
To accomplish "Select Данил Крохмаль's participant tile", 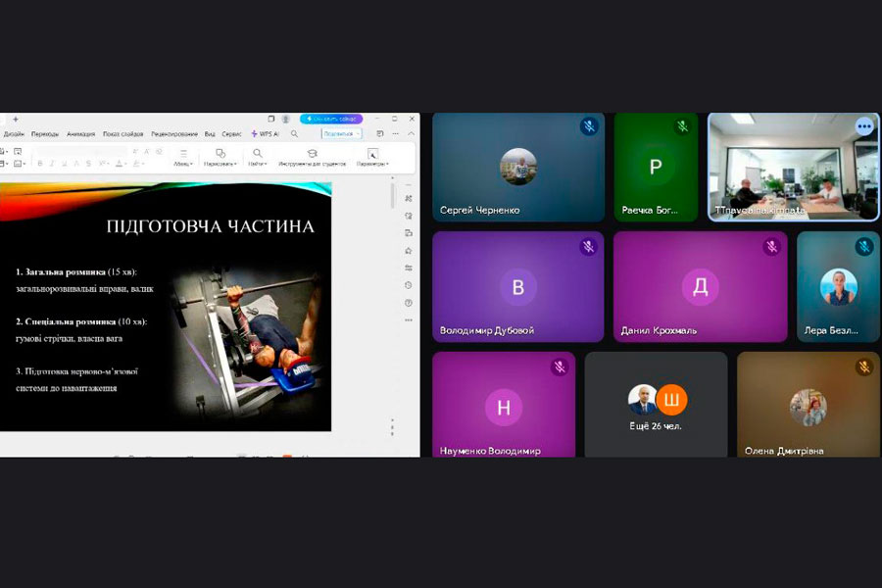I will 700,287.
